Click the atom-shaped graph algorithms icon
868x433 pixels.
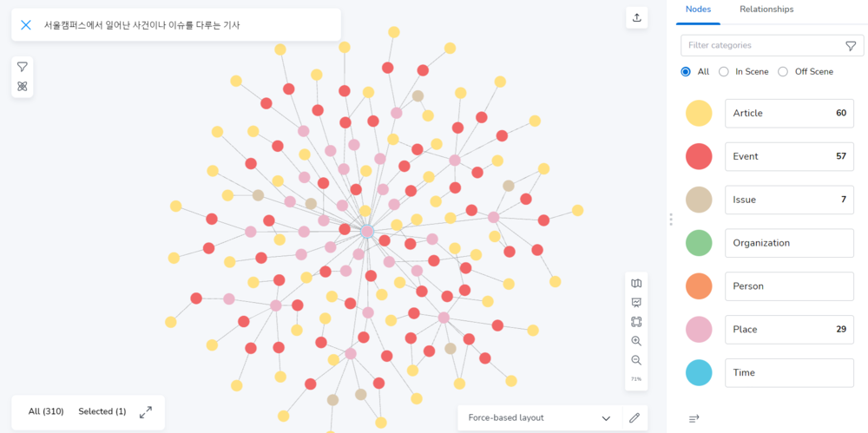coord(23,86)
